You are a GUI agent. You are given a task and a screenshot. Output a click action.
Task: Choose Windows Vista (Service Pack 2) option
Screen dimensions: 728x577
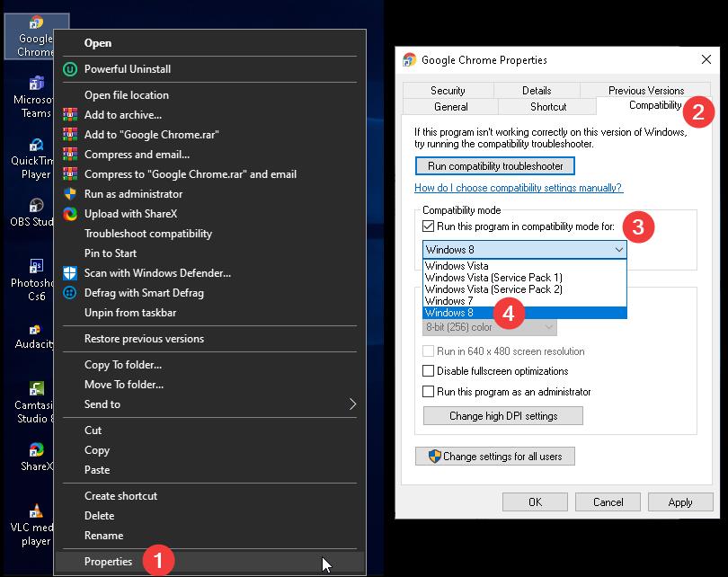coord(525,289)
